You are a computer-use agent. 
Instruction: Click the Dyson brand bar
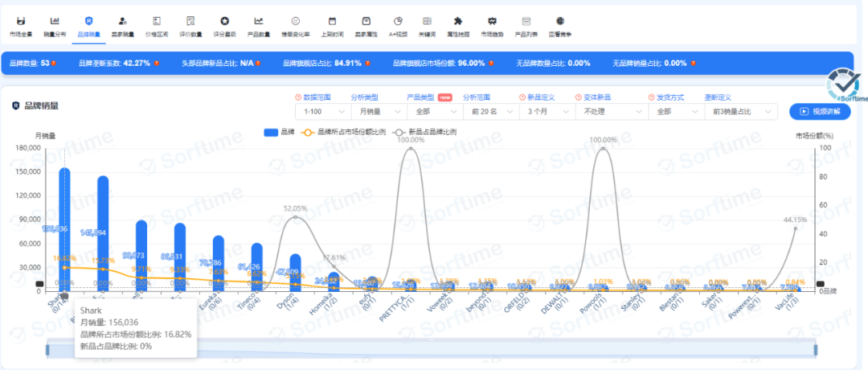pyautogui.click(x=295, y=272)
